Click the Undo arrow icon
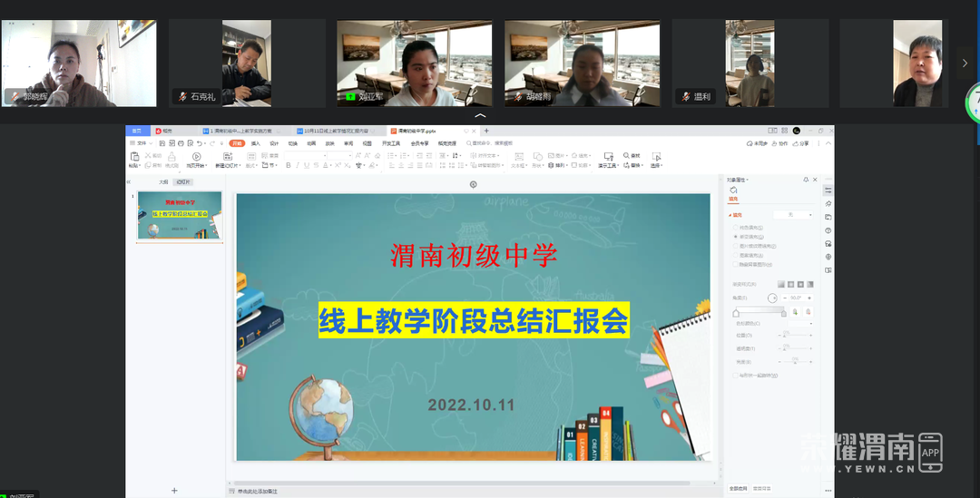 click(x=199, y=143)
